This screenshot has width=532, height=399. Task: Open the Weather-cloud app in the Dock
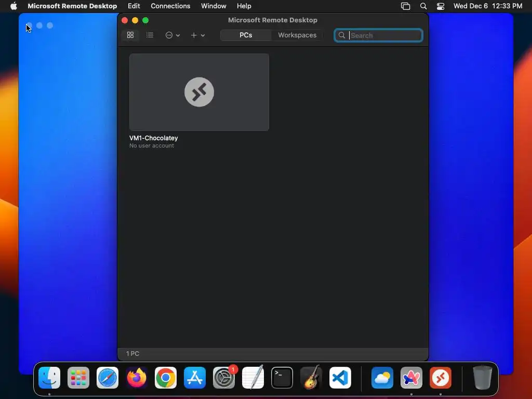click(x=382, y=378)
